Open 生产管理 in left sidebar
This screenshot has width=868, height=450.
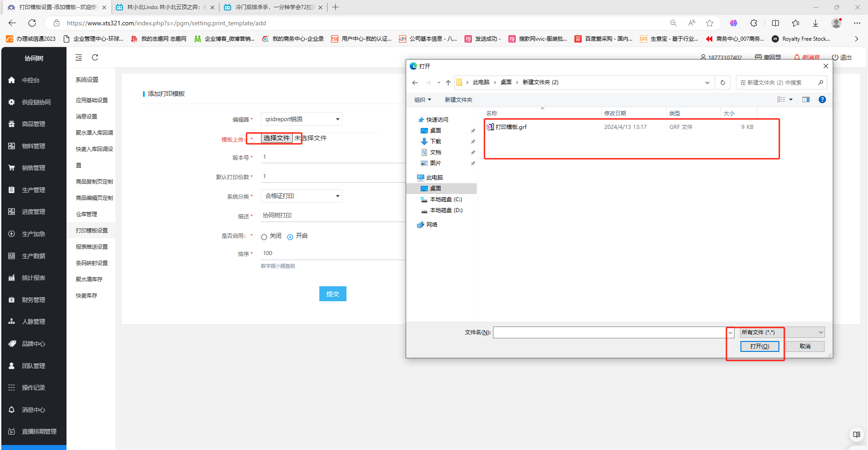click(x=33, y=190)
